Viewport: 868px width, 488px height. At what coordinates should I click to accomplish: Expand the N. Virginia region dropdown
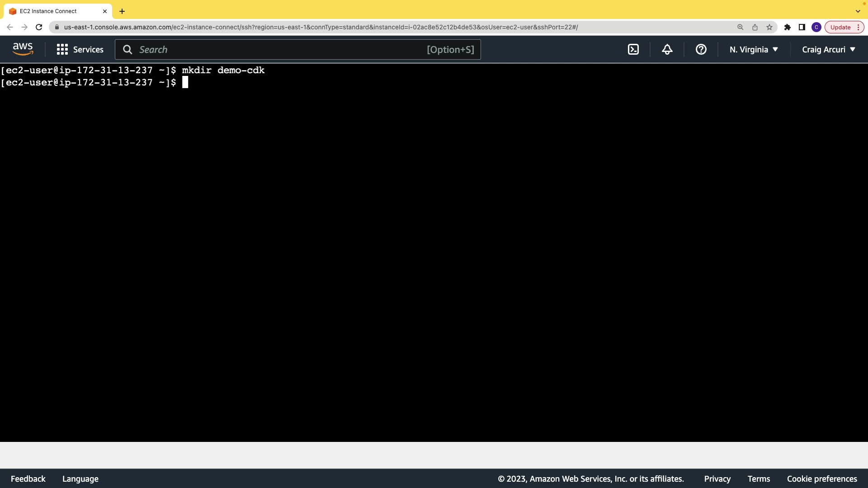pos(754,50)
